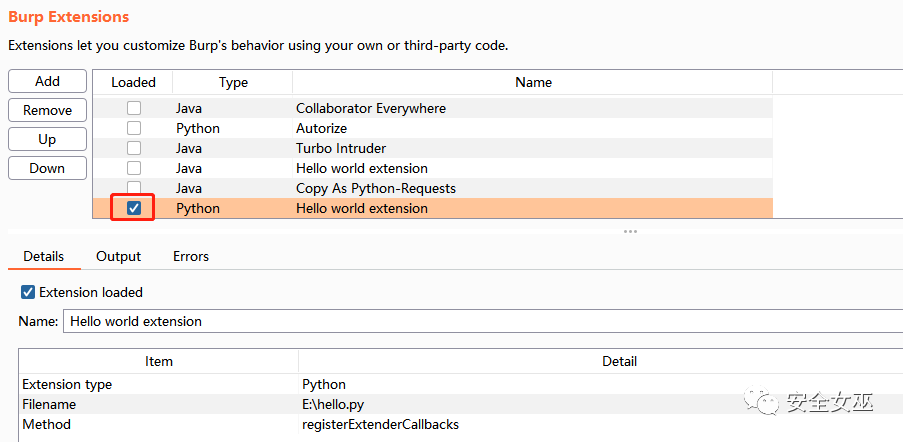Check the Turbo Intruder loaded checkbox
903x442 pixels.
click(x=134, y=148)
